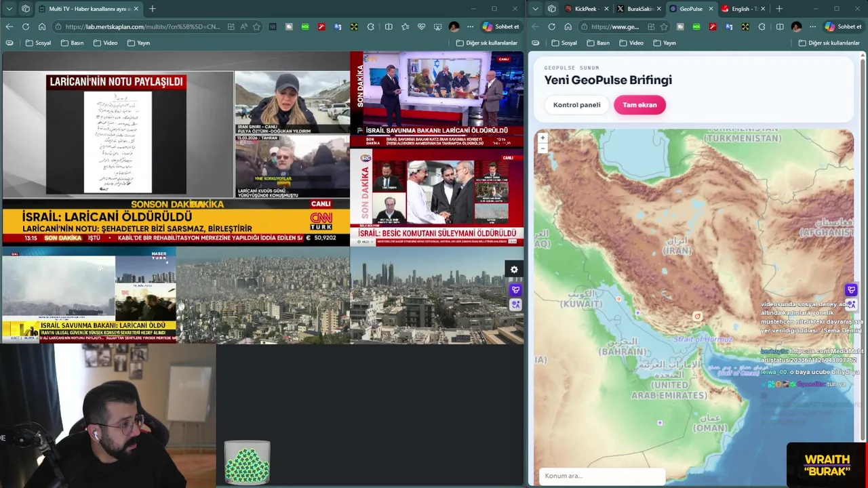Click the Konum ara search field
868x488 pixels.
click(x=602, y=476)
